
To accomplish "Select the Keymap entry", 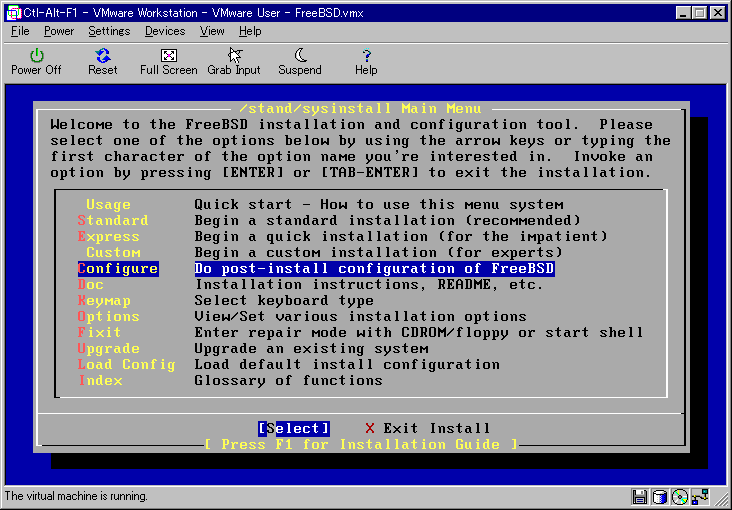I will [x=104, y=300].
